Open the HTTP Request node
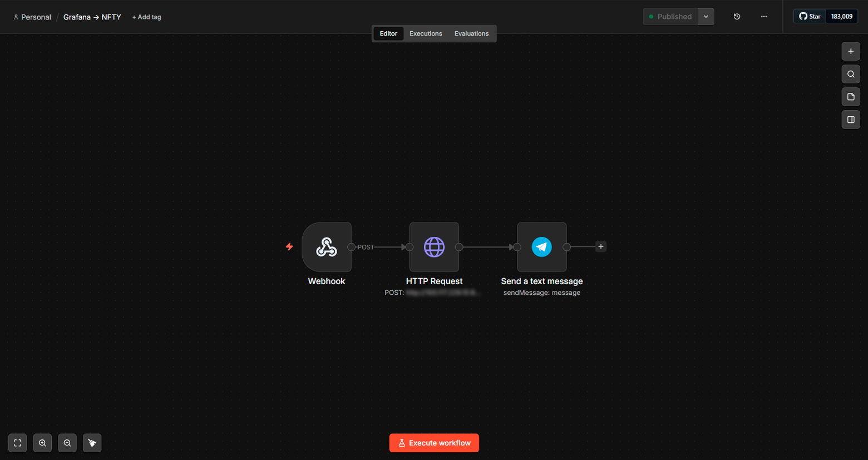The width and height of the screenshot is (868, 460). [434, 247]
